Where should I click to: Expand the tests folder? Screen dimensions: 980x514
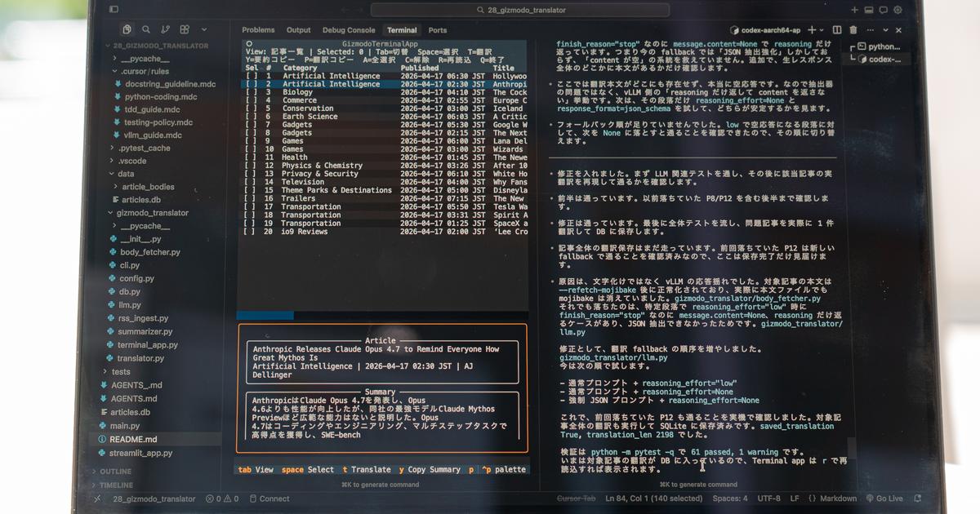116,371
